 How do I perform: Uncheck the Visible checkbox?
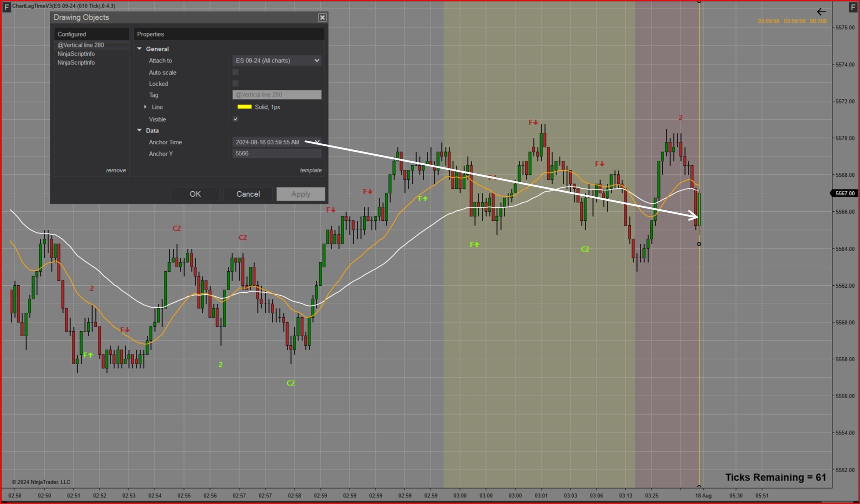point(235,119)
